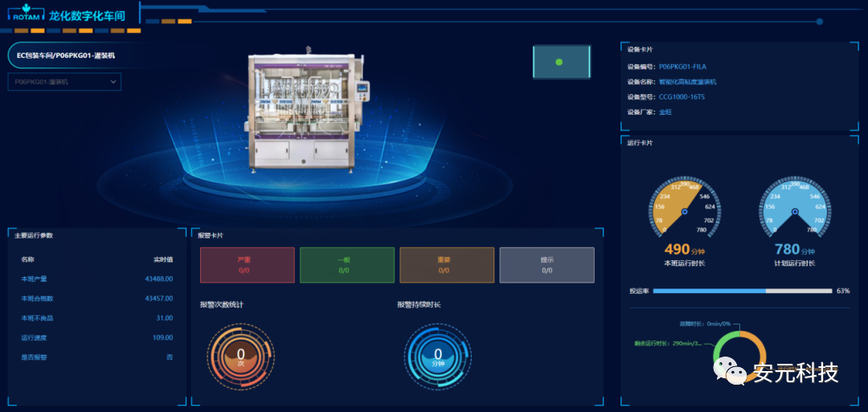Click the 龙化数字化车间 title text

click(87, 14)
